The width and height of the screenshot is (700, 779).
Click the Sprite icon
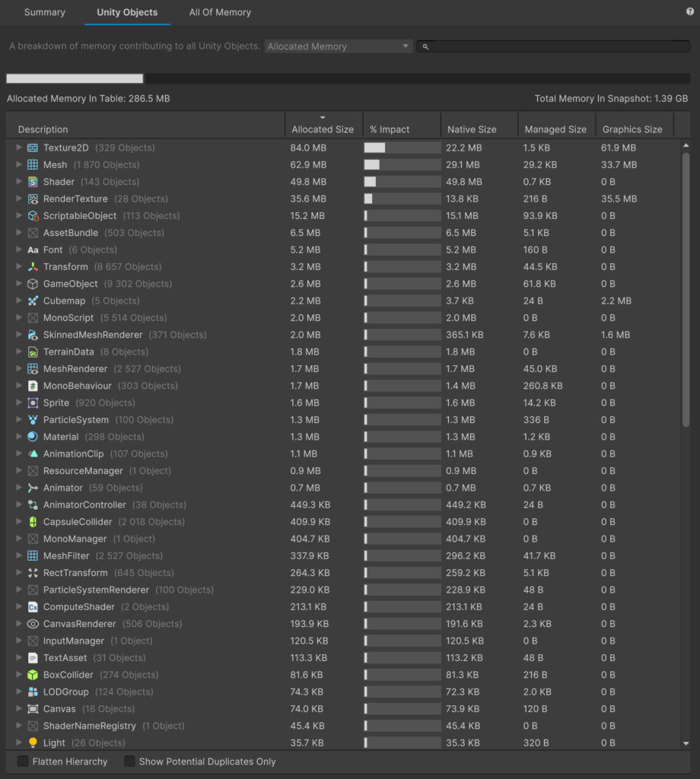[33, 403]
